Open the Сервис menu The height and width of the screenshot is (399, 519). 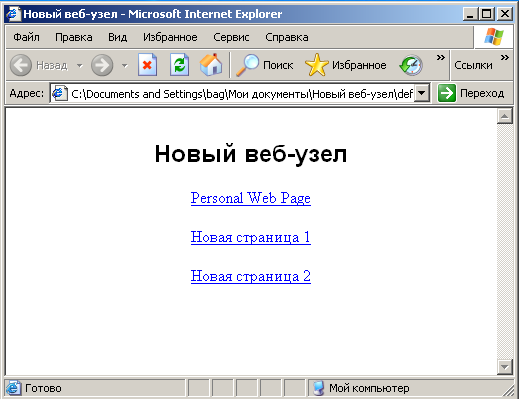pyautogui.click(x=231, y=37)
